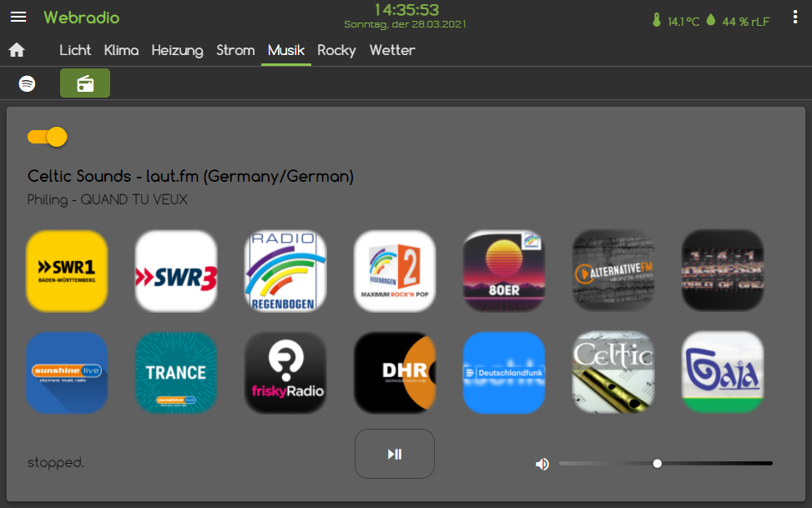Click the 'stopped.' playback status text
The width and height of the screenshot is (812, 508).
[55, 462]
